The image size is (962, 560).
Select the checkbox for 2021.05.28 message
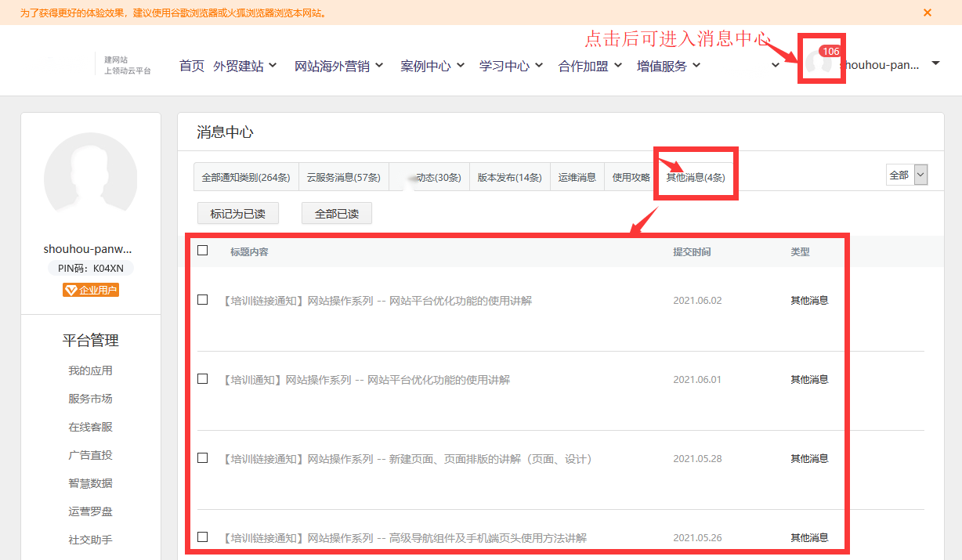[x=203, y=458]
